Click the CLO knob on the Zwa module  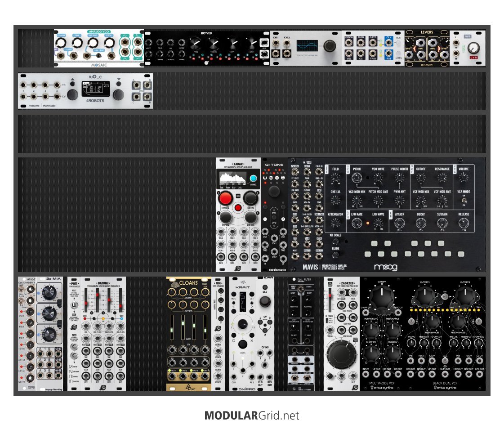point(265,301)
